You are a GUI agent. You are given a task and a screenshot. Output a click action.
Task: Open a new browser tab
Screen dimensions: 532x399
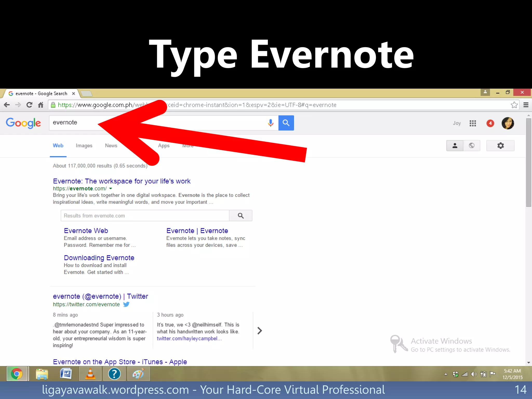click(86, 94)
